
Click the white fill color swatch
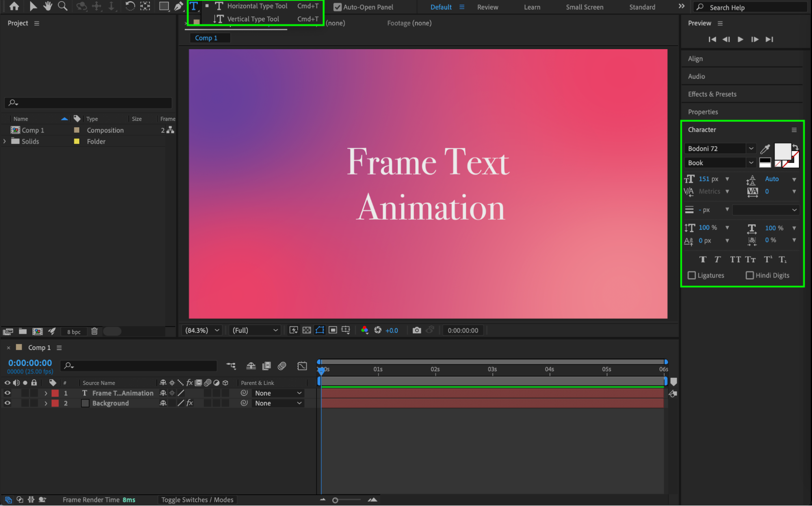tap(782, 151)
